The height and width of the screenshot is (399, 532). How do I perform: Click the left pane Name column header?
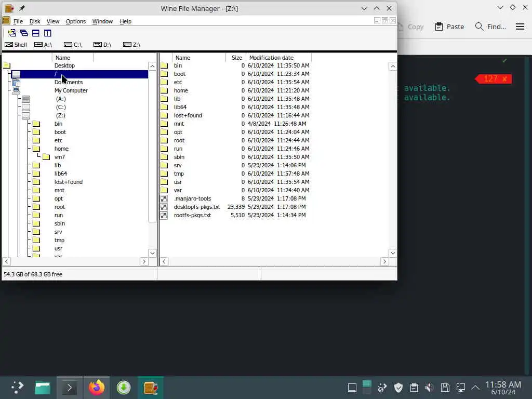pos(73,58)
